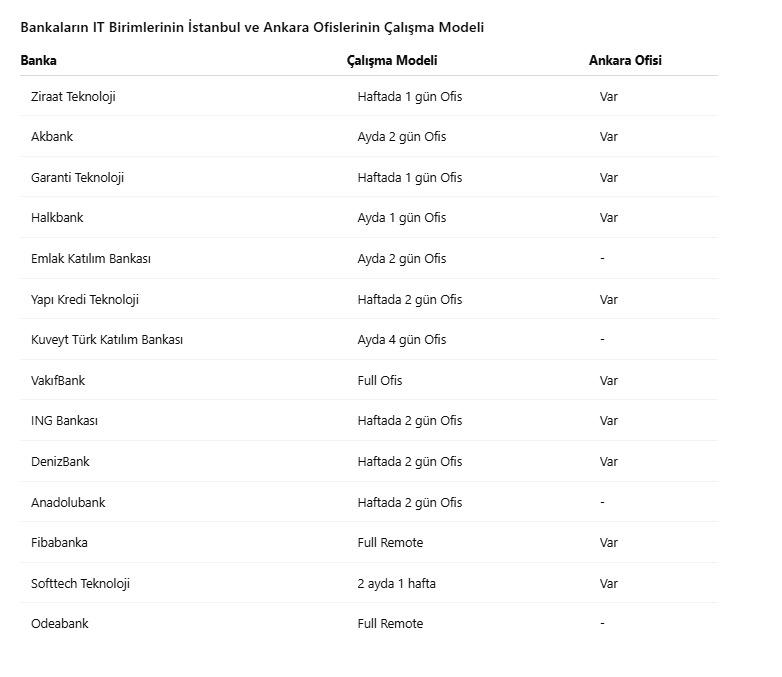This screenshot has height=677, width=782.
Task: Select the Halkbank cell
Action: (57, 218)
